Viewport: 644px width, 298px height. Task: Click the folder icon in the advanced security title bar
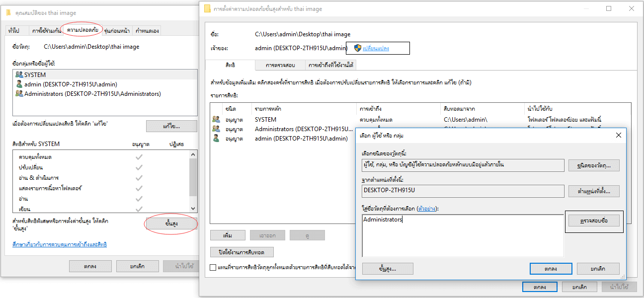(208, 9)
